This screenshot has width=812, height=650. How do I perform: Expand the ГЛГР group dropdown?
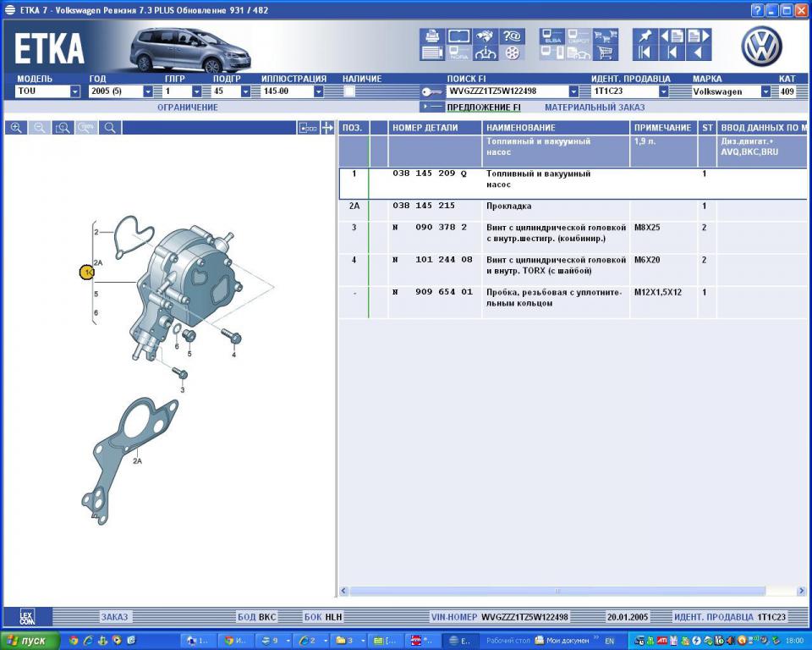click(197, 91)
